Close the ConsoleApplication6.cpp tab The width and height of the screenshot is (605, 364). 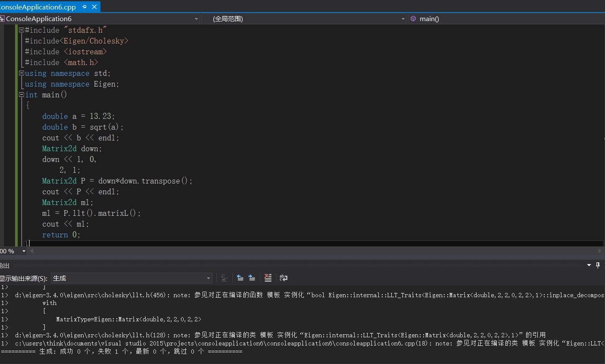coord(94,7)
